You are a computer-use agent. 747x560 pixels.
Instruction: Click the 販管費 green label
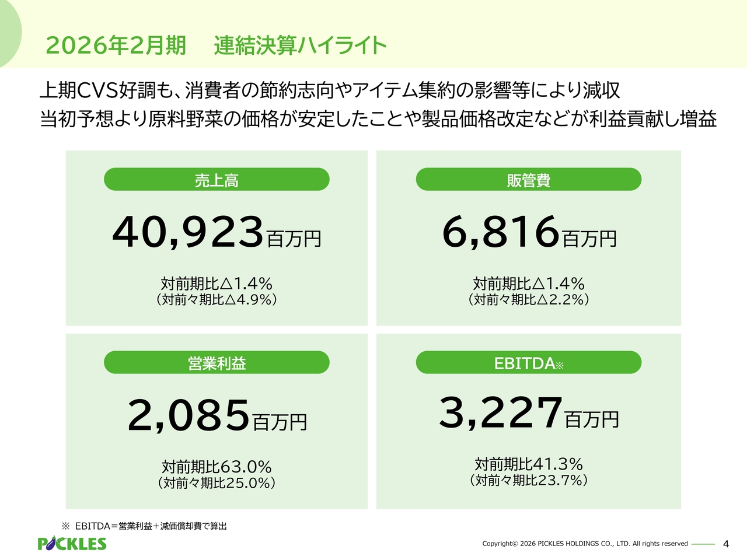528,180
